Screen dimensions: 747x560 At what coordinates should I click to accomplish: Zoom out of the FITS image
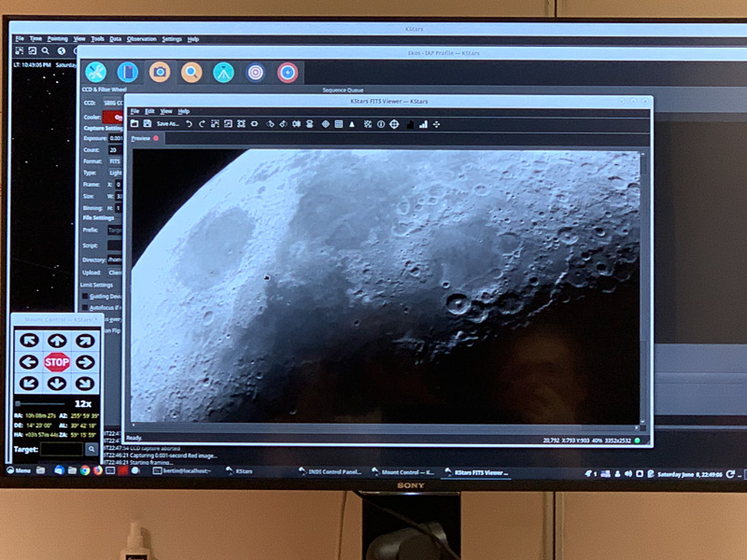228,124
